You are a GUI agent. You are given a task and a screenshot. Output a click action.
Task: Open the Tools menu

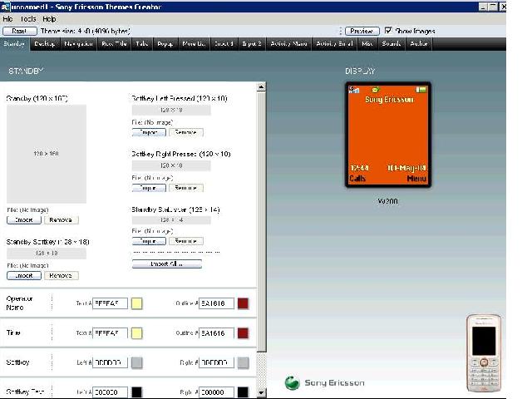pos(28,19)
